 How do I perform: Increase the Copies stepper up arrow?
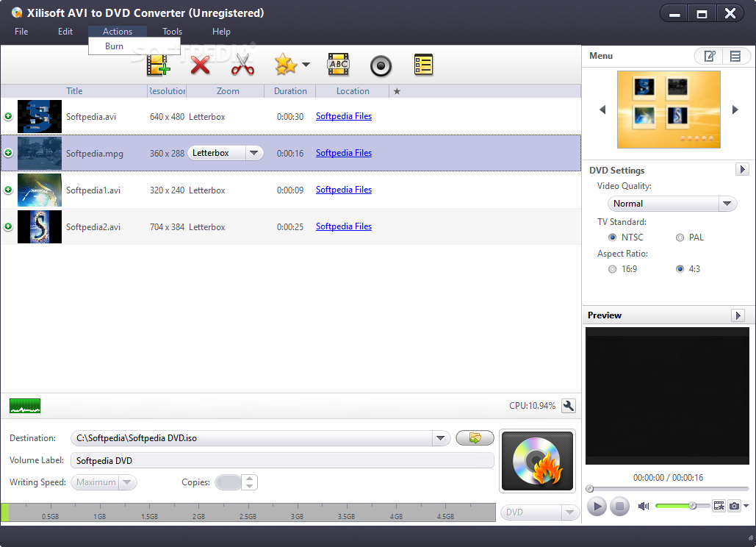pyautogui.click(x=249, y=479)
